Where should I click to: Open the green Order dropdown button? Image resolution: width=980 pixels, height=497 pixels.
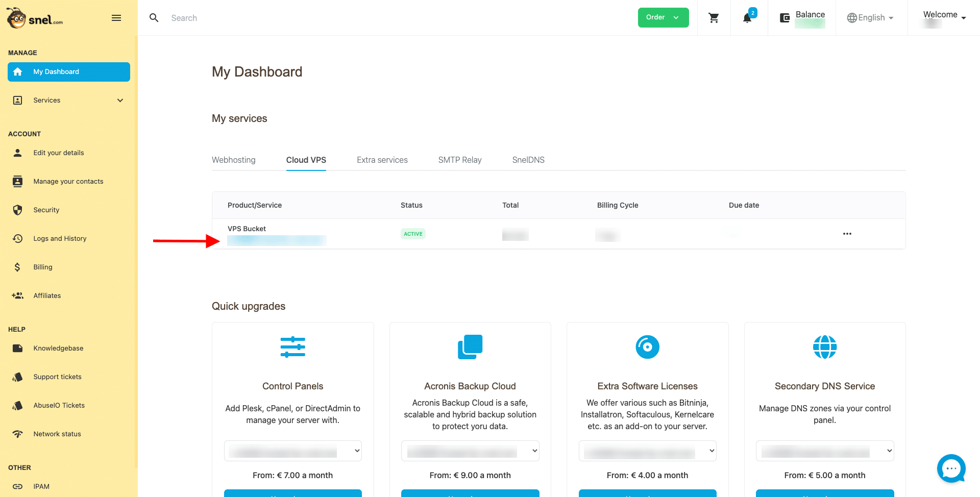(663, 17)
